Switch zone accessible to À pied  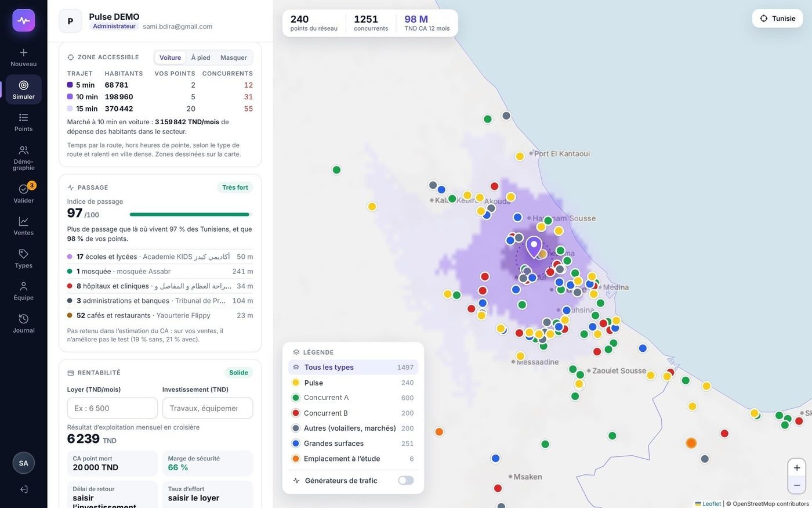[201, 57]
